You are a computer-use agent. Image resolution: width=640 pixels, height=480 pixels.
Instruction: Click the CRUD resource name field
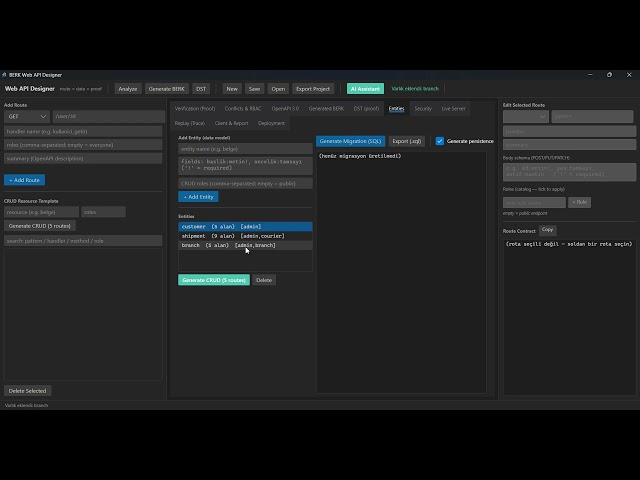pos(41,212)
